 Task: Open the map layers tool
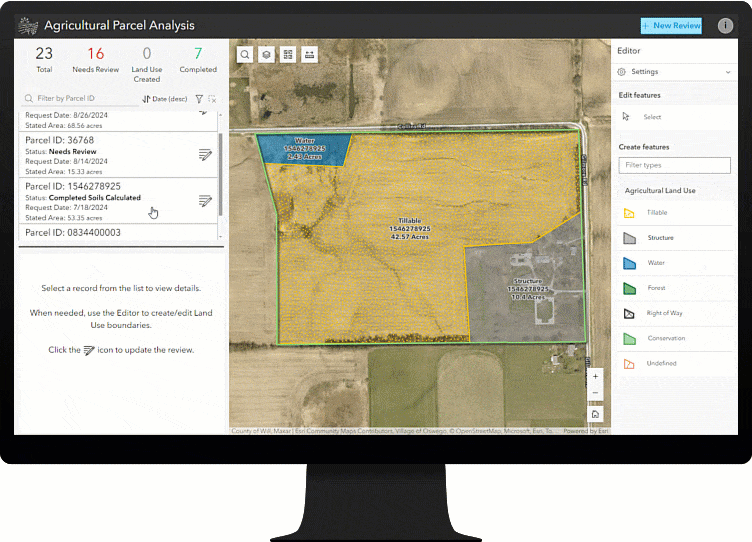[266, 55]
